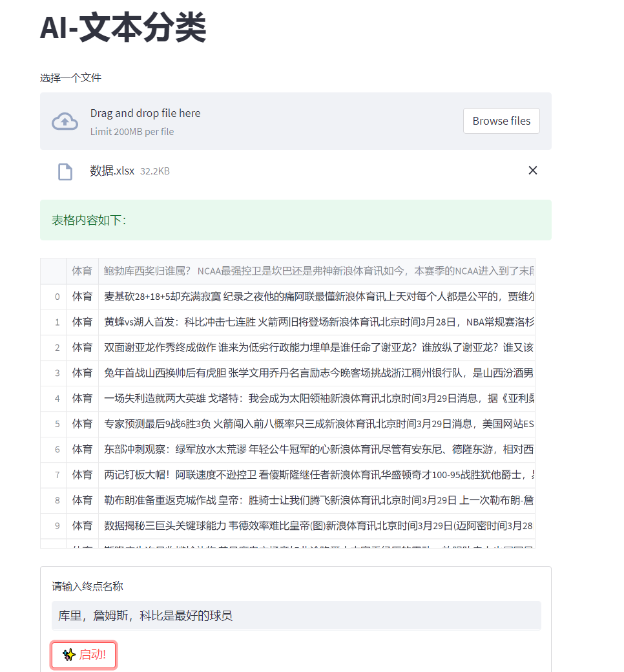Click the 体育 column header
Viewport: 624px width, 672px height.
tap(82, 271)
